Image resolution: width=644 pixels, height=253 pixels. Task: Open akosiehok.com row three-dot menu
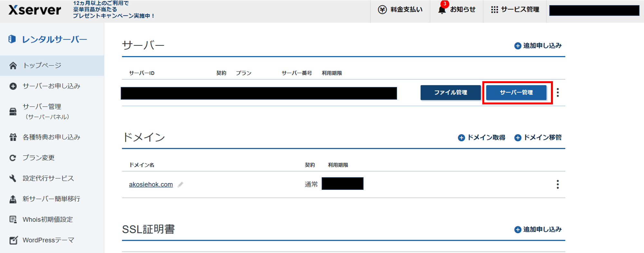(x=558, y=184)
